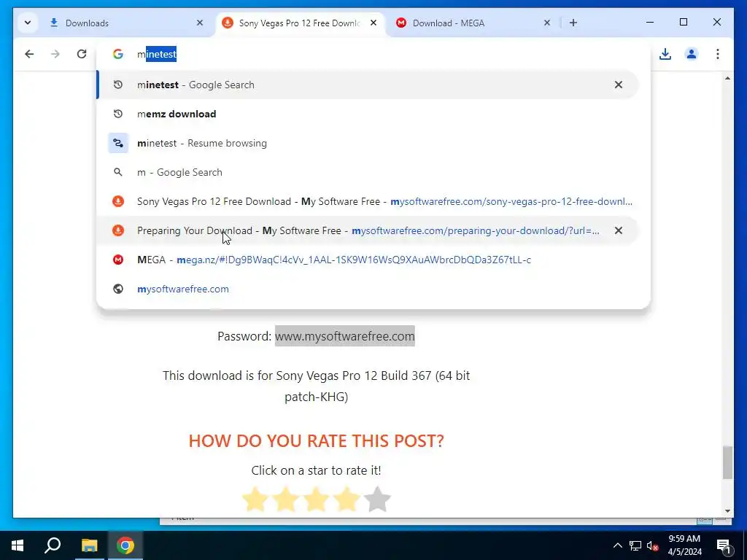The image size is (747, 560).
Task: Click the muted volume tray icon
Action: point(652,545)
